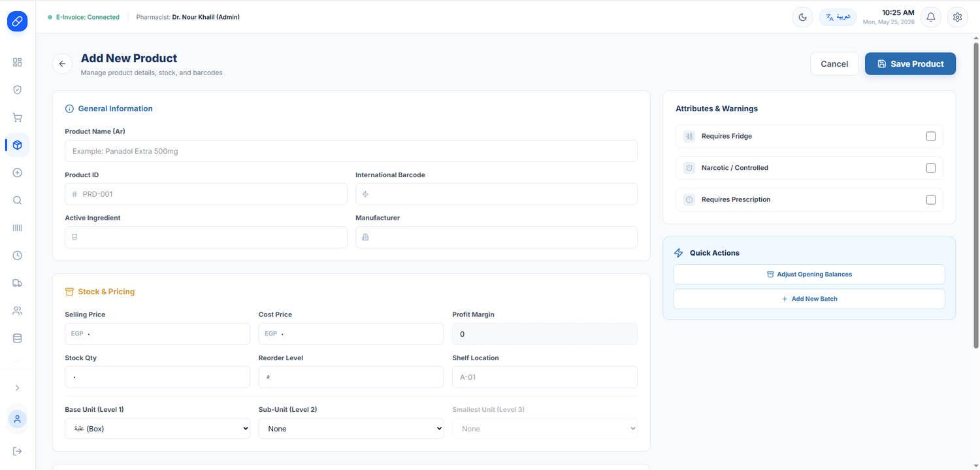The height and width of the screenshot is (470, 980).
Task: Open the database icon in sidebar
Action: pos(18,339)
